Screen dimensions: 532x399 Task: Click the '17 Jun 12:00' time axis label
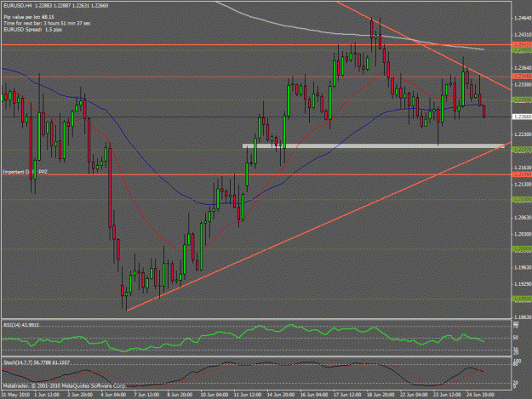tap(347, 395)
